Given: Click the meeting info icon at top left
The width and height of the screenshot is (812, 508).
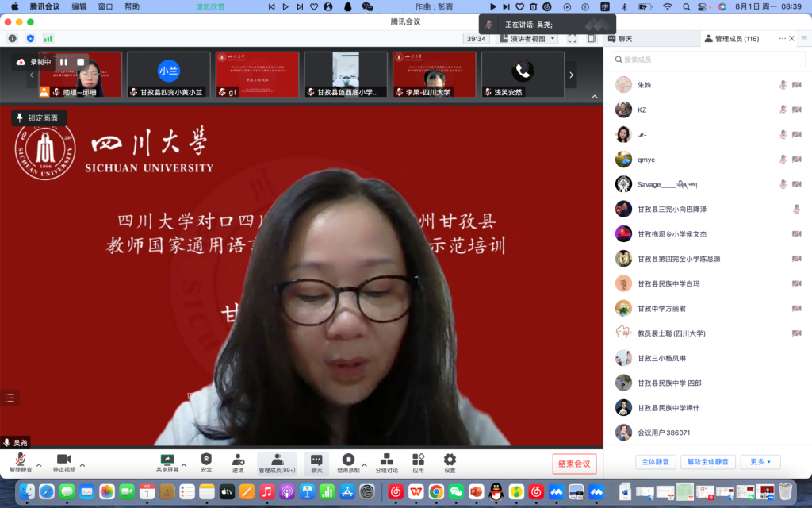Looking at the screenshot, I should (13, 38).
